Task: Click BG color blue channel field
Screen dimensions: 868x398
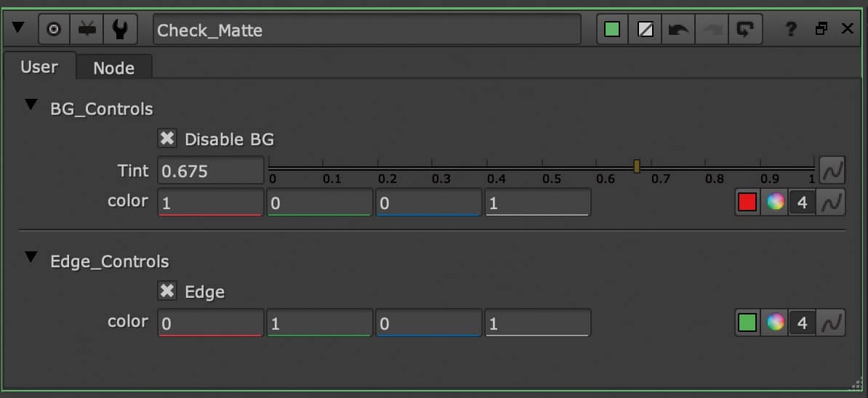Action: (x=428, y=203)
